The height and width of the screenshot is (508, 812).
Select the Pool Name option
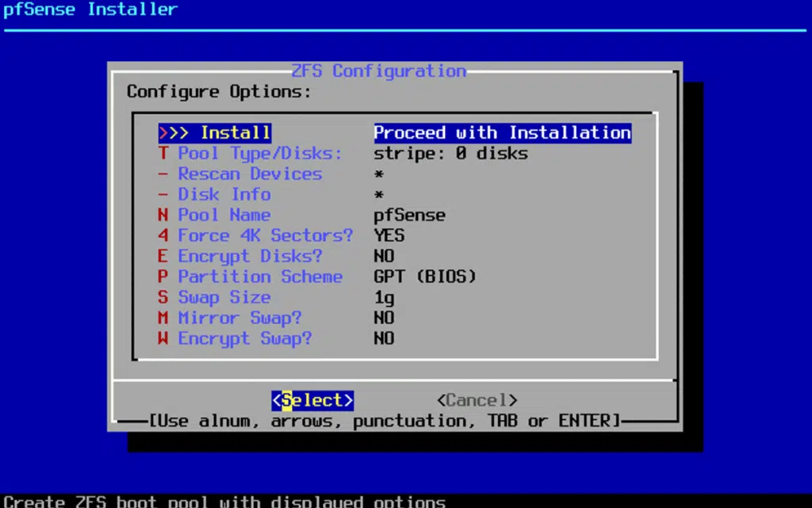(224, 216)
